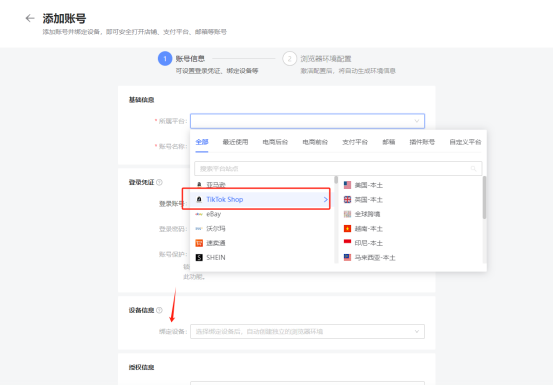Click the UK flag for 英国-本土
Viewport: 554px width, 386px height.
coord(347,200)
